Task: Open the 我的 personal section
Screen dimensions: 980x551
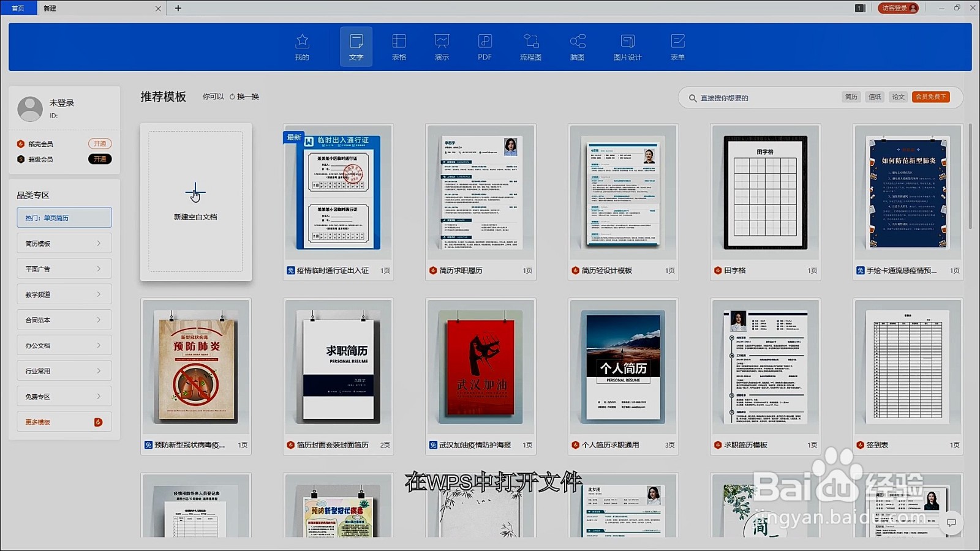Action: [302, 47]
